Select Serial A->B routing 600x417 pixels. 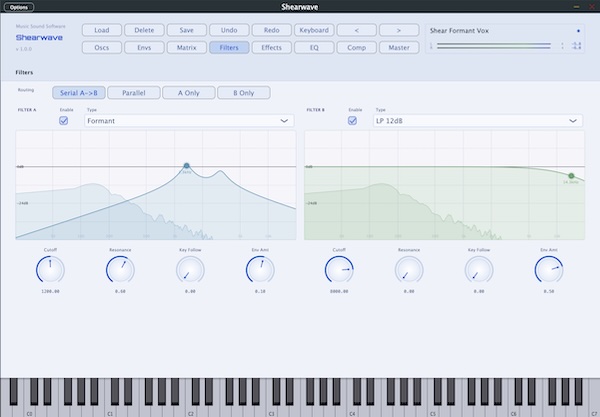(x=79, y=93)
